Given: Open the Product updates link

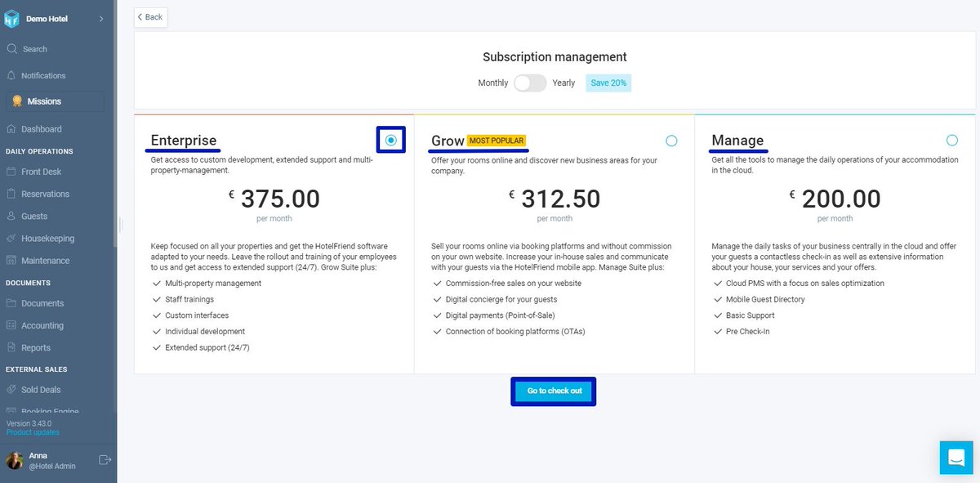Looking at the screenshot, I should click(33, 432).
